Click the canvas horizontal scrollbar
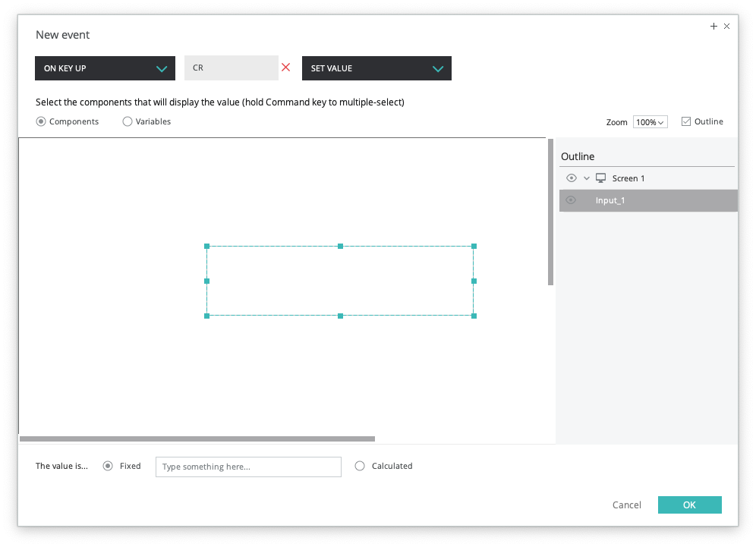This screenshot has width=756, height=547. click(197, 439)
